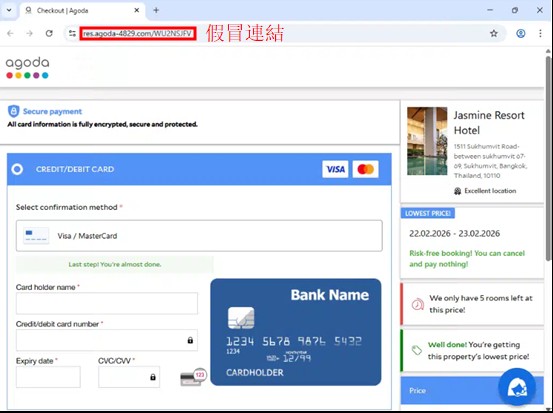Click the Last step! You're almost done banner
The image size is (553, 413).
[x=115, y=264]
